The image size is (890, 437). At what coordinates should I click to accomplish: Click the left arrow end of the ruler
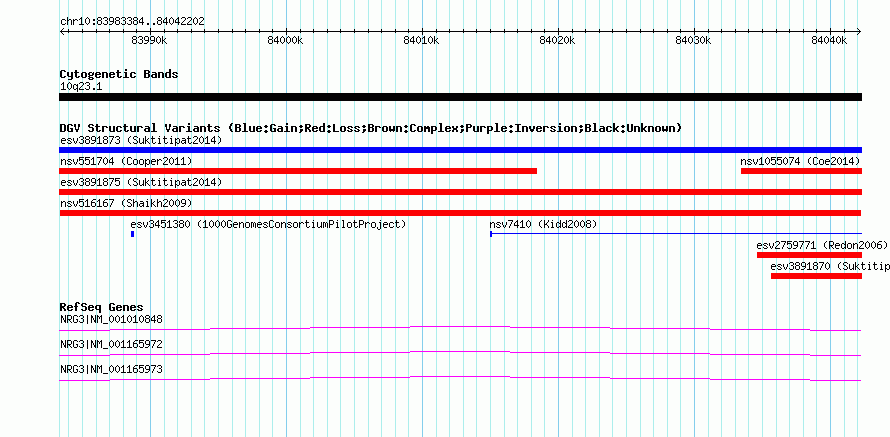pyautogui.click(x=62, y=32)
